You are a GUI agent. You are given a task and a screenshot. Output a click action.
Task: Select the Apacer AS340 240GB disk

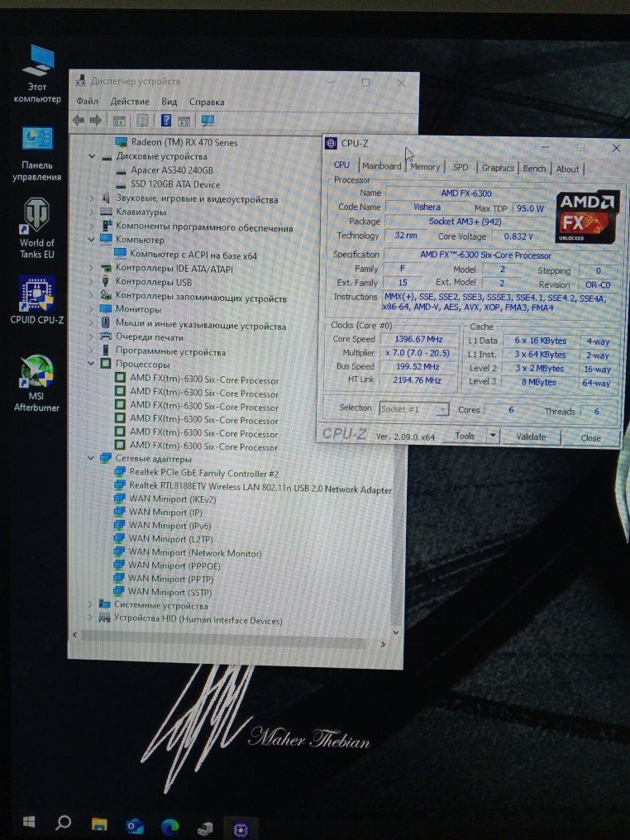point(172,169)
